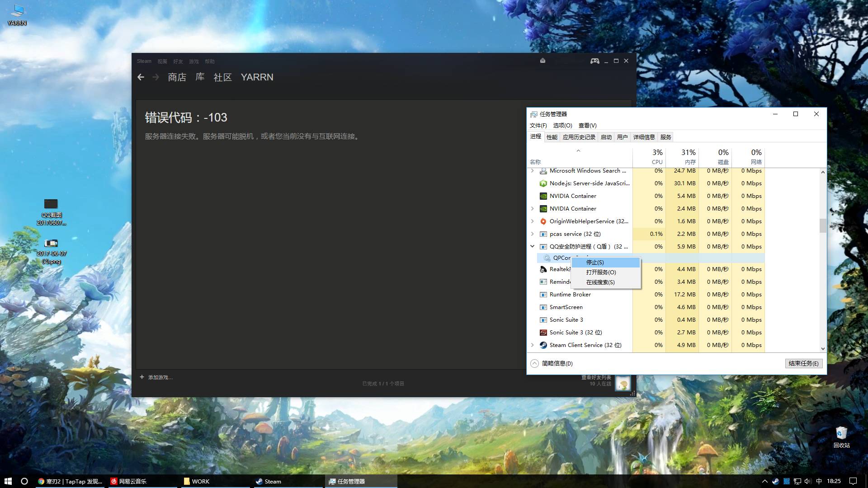Open friends avatar thumbnail in Steam
Screen dimensions: 868x488
point(623,383)
